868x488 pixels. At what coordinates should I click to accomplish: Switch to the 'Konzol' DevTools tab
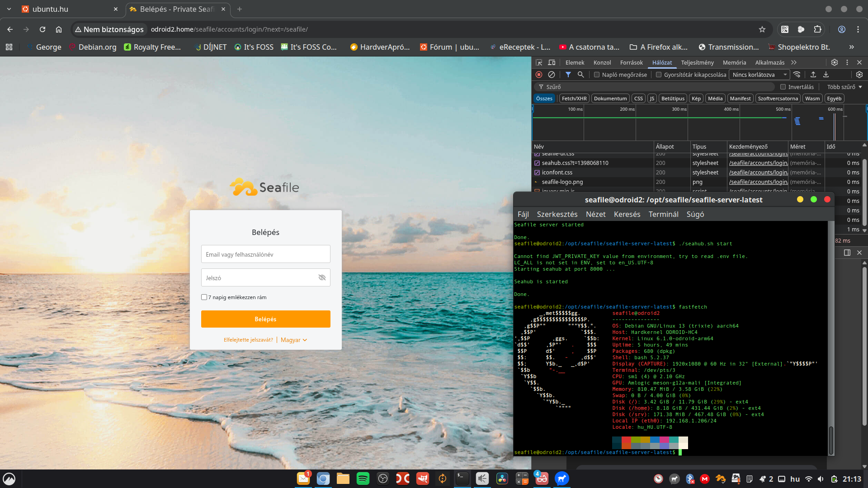(602, 62)
